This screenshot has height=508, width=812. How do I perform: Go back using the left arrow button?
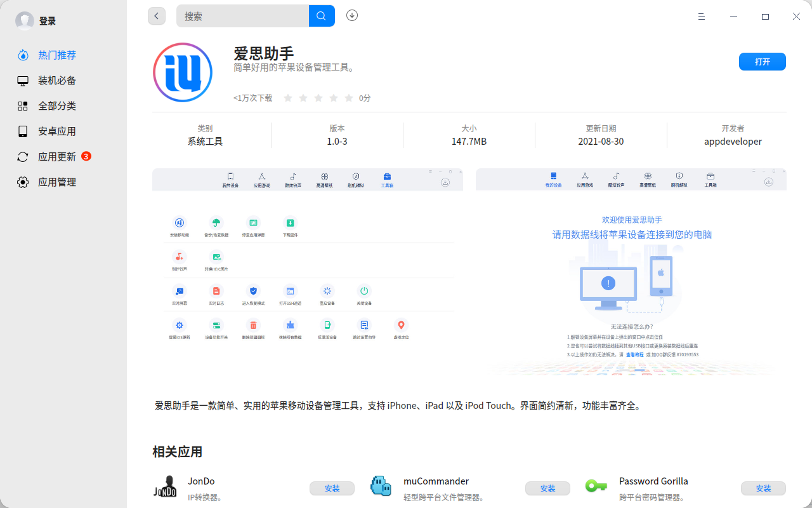tap(157, 16)
